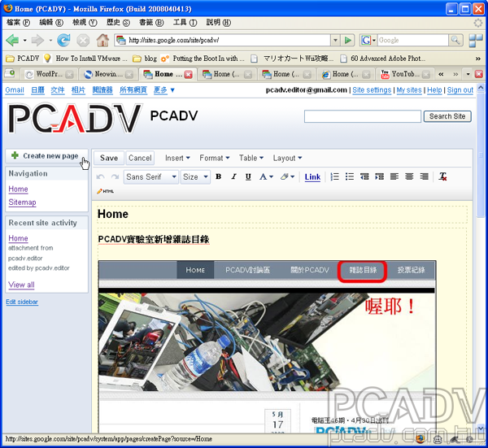Center-align the text

408,176
